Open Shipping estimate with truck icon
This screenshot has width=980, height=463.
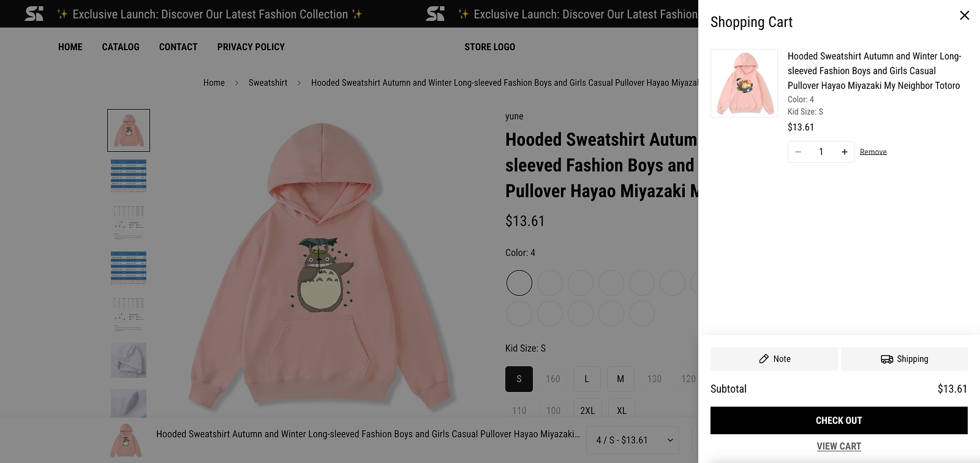click(904, 359)
